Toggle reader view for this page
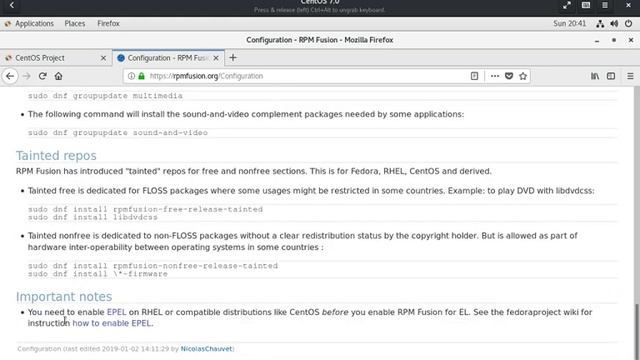This screenshot has height=360, width=640. pos(474,76)
